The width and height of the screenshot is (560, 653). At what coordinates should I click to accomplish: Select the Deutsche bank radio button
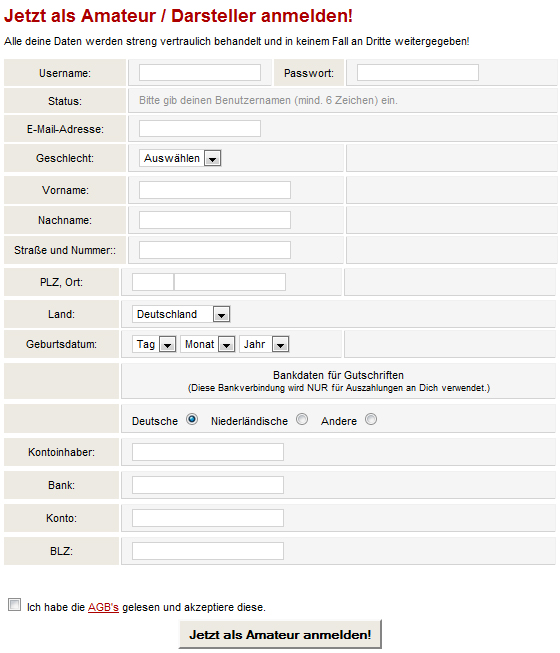(x=192, y=419)
